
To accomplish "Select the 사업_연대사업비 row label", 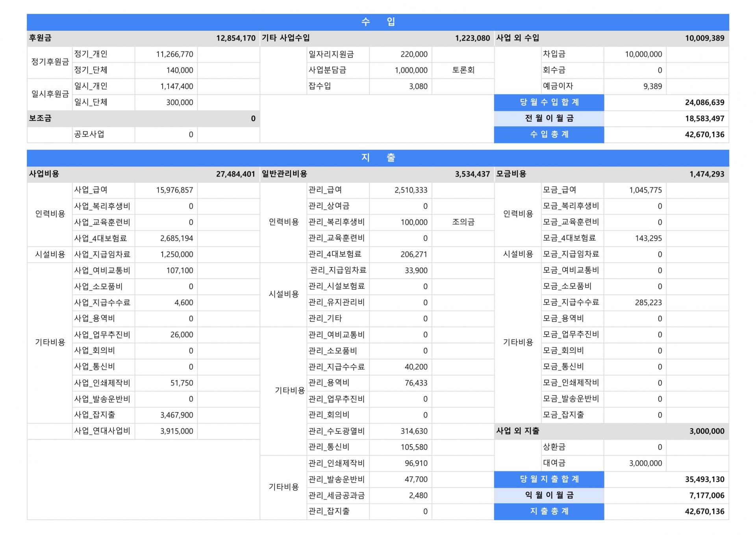I will point(102,431).
